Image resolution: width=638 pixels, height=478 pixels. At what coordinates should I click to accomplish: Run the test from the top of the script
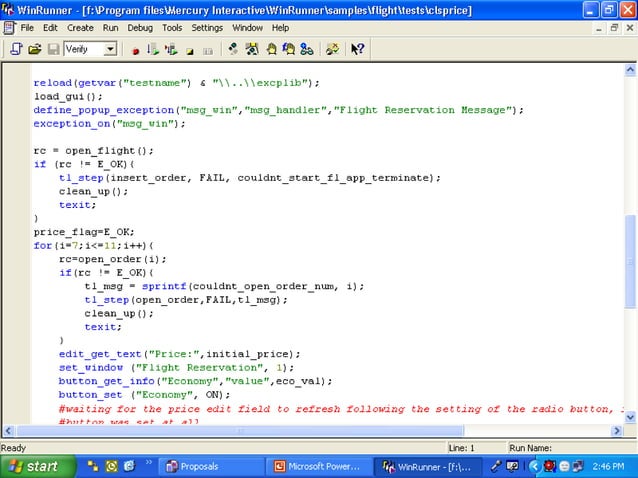(x=153, y=49)
